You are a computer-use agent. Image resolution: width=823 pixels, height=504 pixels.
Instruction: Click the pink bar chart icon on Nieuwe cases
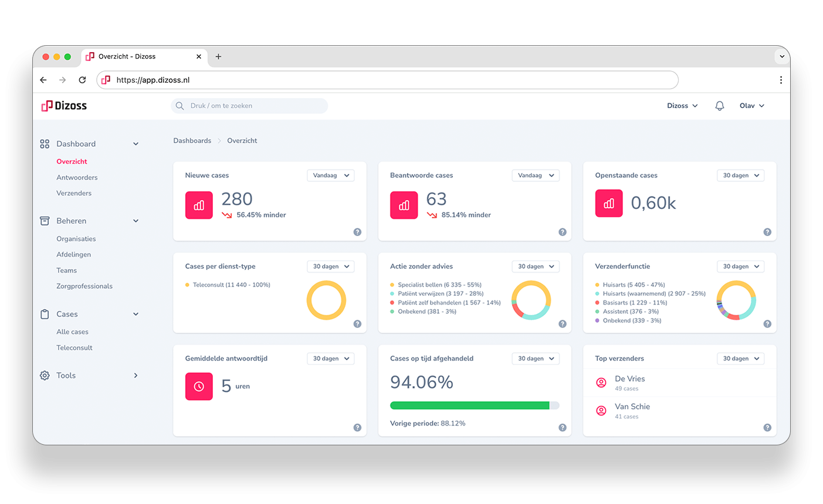pos(199,205)
